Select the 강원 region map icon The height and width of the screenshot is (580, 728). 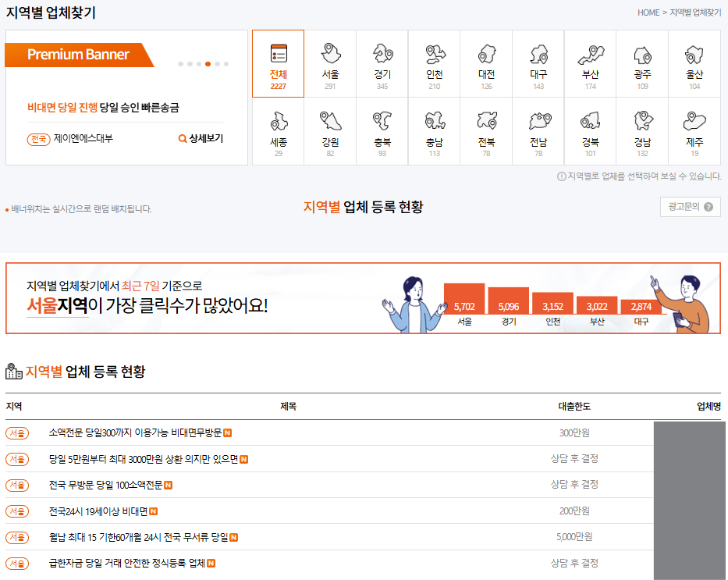[330, 121]
